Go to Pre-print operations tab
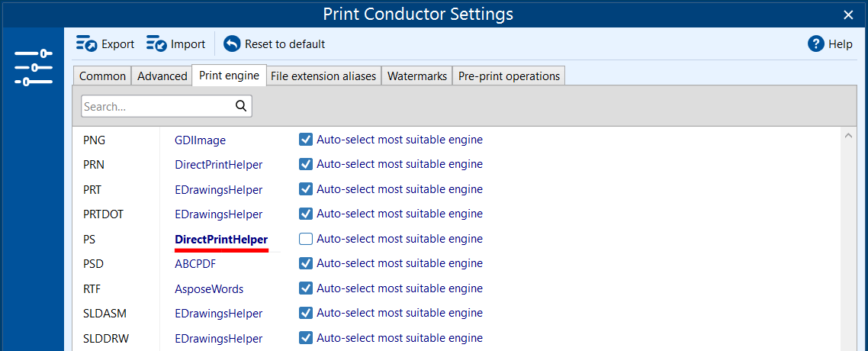This screenshot has width=868, height=351. click(509, 76)
